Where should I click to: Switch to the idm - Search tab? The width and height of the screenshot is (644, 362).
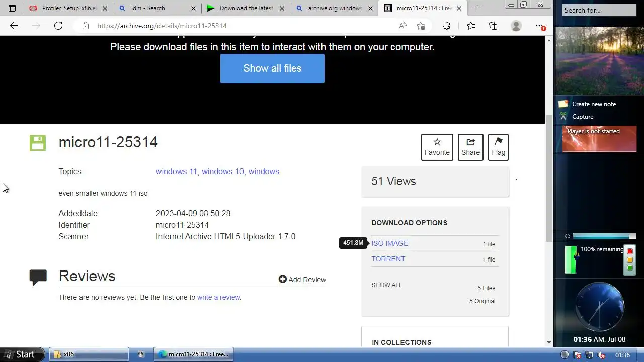pyautogui.click(x=157, y=8)
